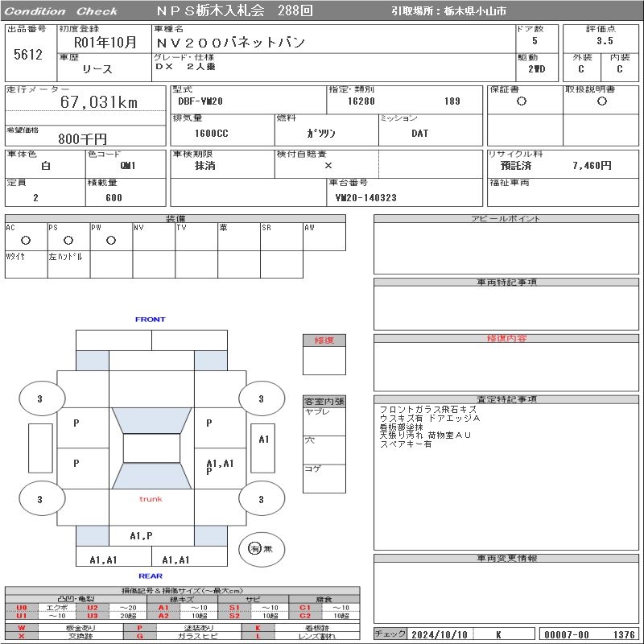Screen dimensions: 644x644
Task: Click chassis number VM20-140323
Action: click(x=366, y=197)
